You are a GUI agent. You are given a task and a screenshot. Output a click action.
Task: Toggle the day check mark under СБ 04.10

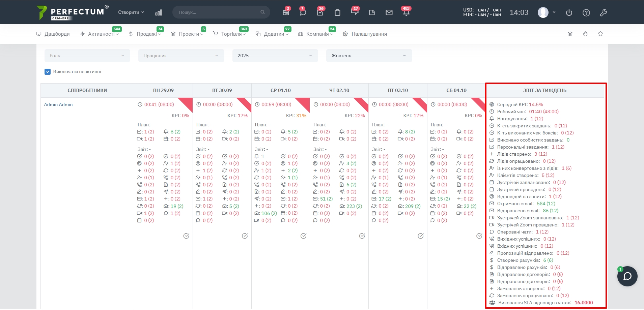[x=479, y=236]
